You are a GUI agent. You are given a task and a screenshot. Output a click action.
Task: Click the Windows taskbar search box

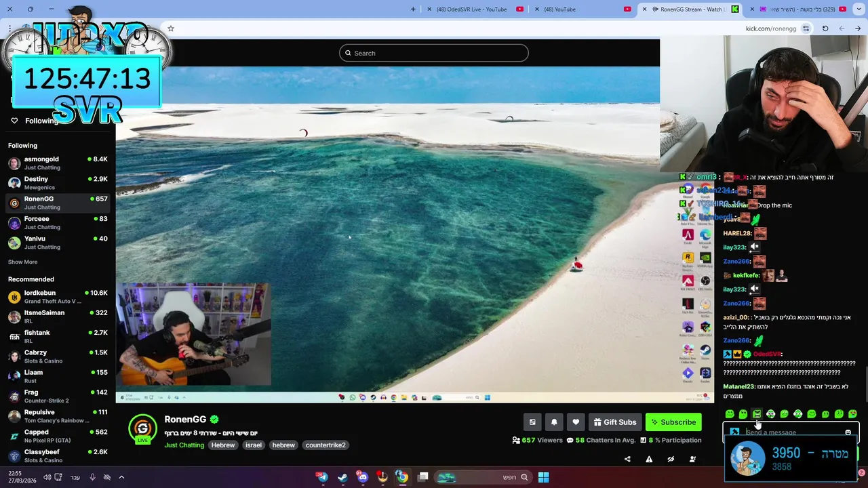click(482, 477)
